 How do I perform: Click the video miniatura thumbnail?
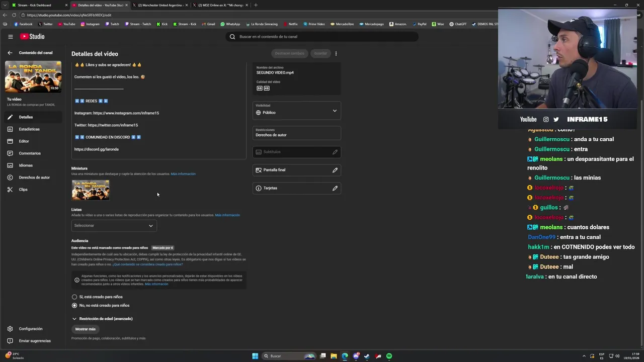[x=91, y=190]
